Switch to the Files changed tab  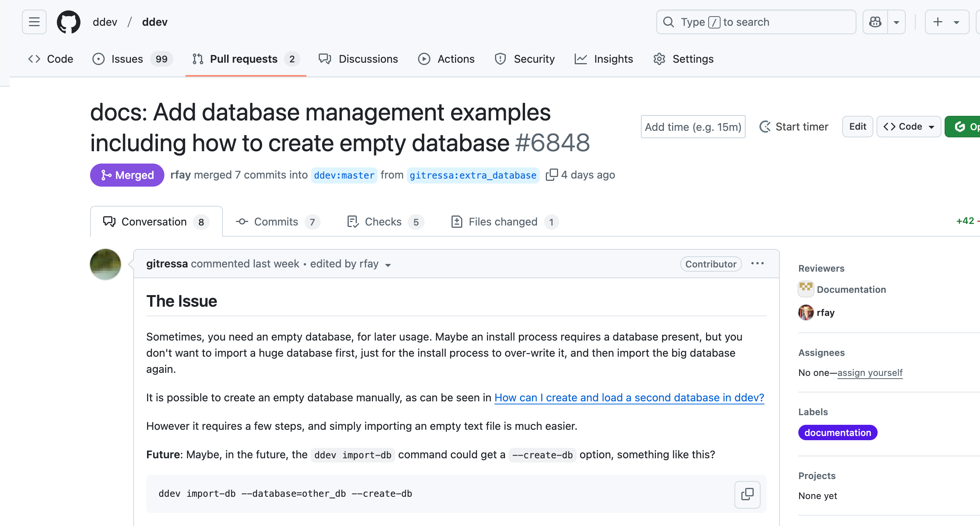coord(503,222)
